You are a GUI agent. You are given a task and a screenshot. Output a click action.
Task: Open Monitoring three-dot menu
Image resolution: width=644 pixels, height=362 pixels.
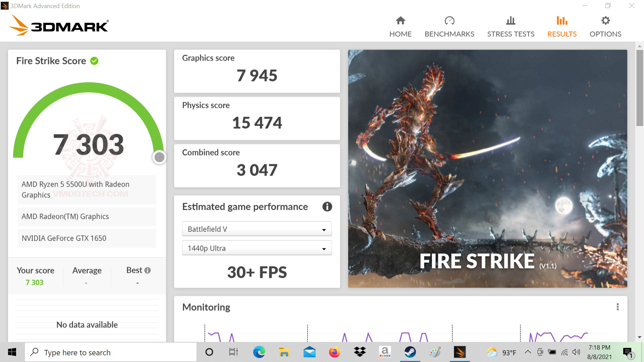tap(618, 307)
